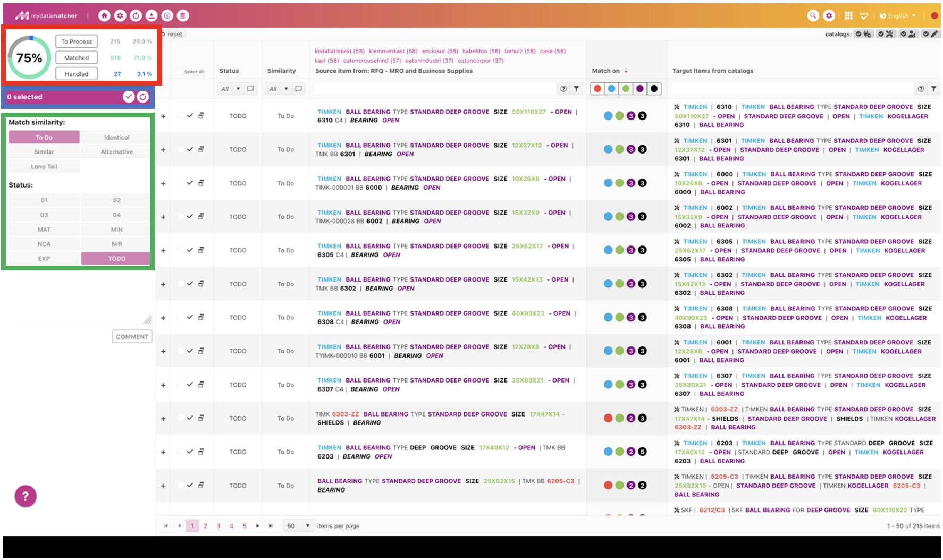Expand row 6308 with plus sign
Screen dimensions: 943x560
click(163, 318)
